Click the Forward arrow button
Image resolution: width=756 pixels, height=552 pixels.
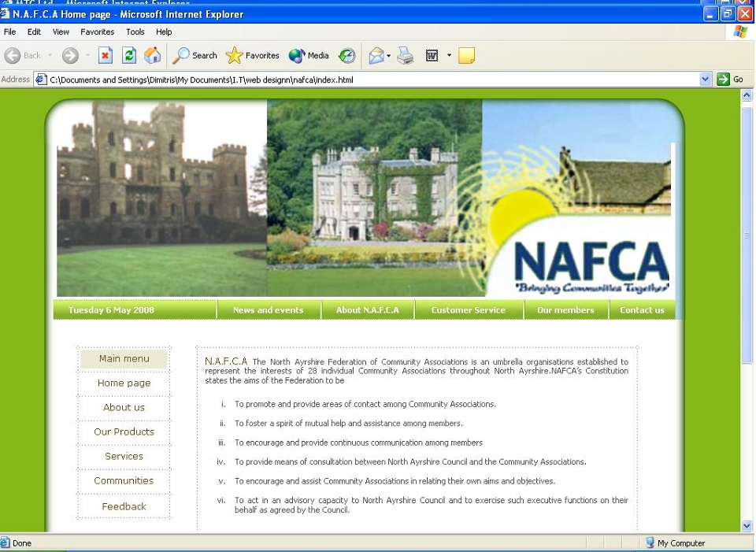[70, 55]
